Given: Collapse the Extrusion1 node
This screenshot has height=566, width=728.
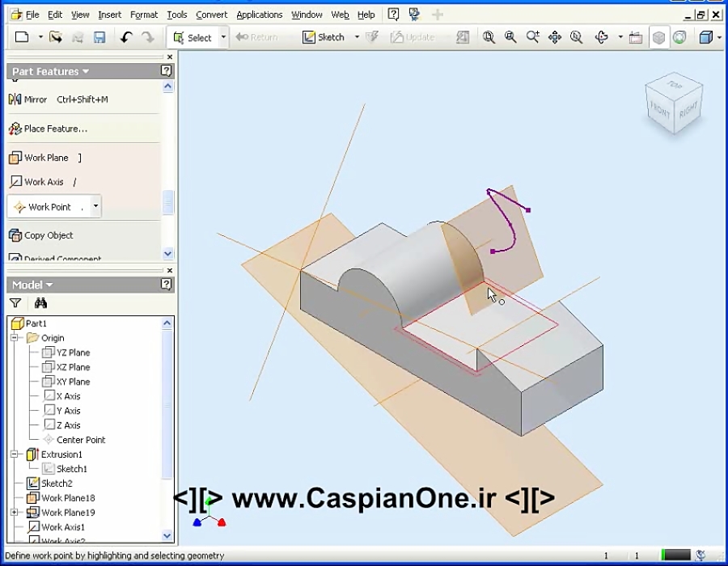Looking at the screenshot, I should [15, 454].
